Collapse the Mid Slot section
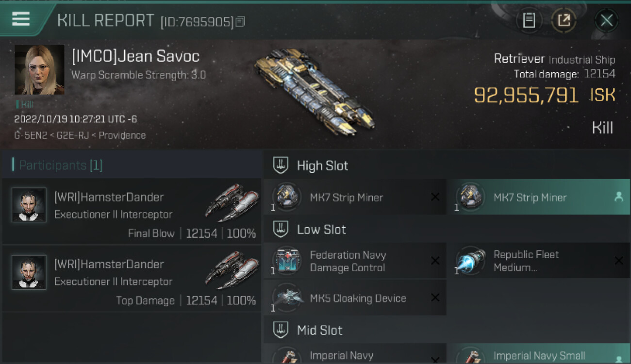 coord(447,330)
